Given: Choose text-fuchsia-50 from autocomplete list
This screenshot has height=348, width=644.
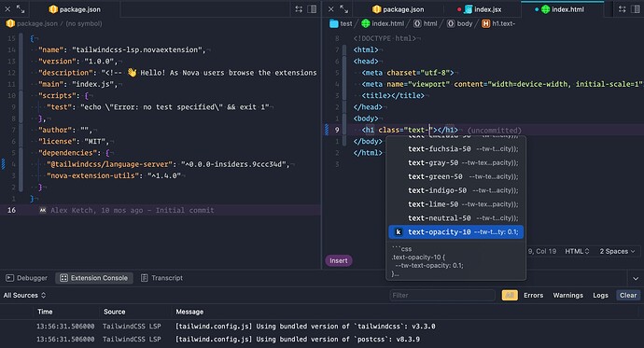Looking at the screenshot, I should click(x=455, y=149).
